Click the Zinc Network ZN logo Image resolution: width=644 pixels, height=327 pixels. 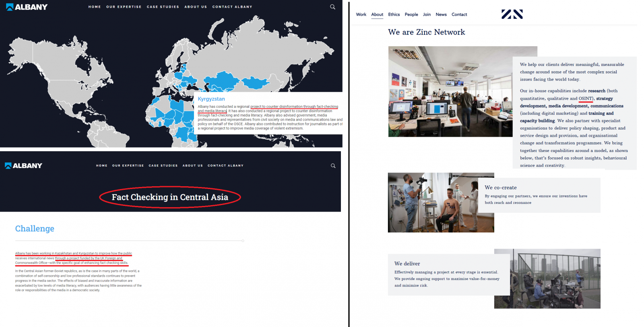click(x=512, y=14)
